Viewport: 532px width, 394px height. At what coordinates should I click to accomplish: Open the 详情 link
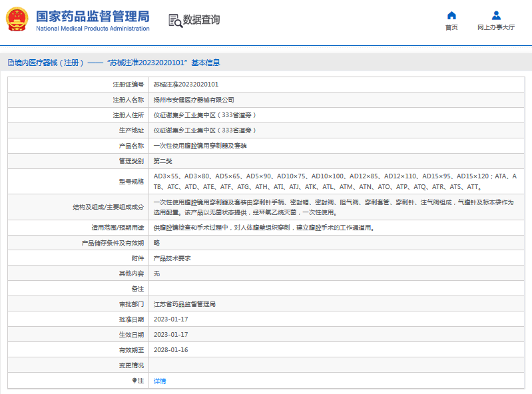[160, 381]
